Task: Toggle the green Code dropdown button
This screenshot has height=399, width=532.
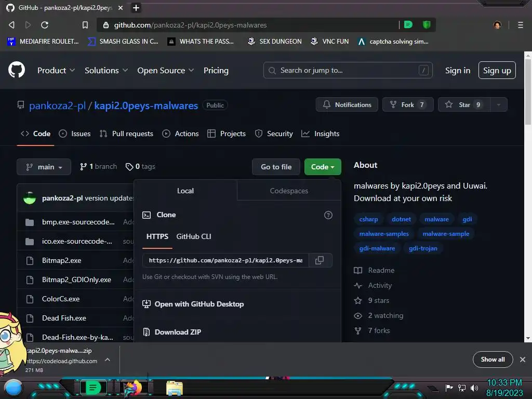Action: (323, 167)
